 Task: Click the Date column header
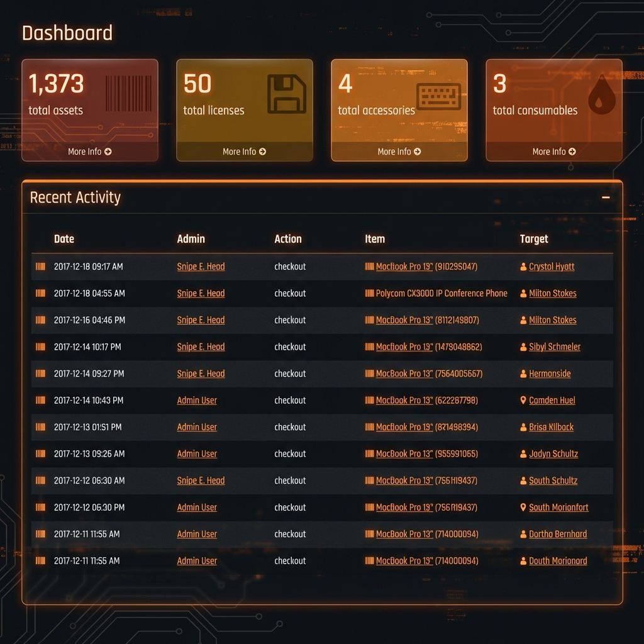pos(64,239)
